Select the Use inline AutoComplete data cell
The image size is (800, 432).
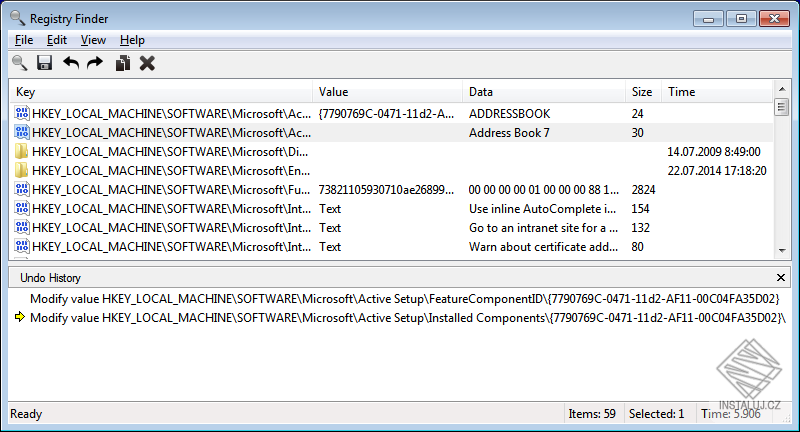[x=542, y=209]
